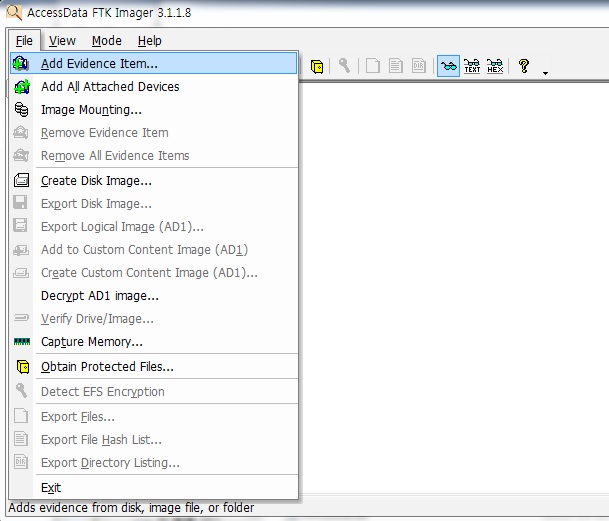609x521 pixels.
Task: Open the Mode menu
Action: [x=106, y=40]
